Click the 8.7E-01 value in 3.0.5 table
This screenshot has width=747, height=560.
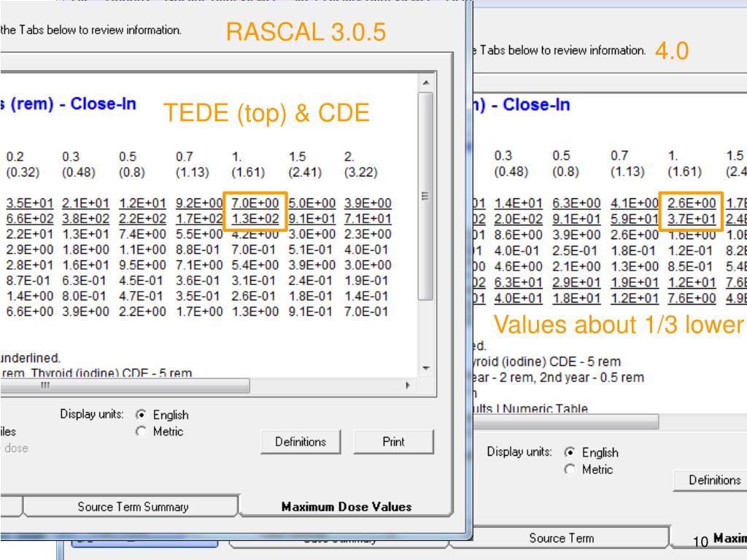29,281
